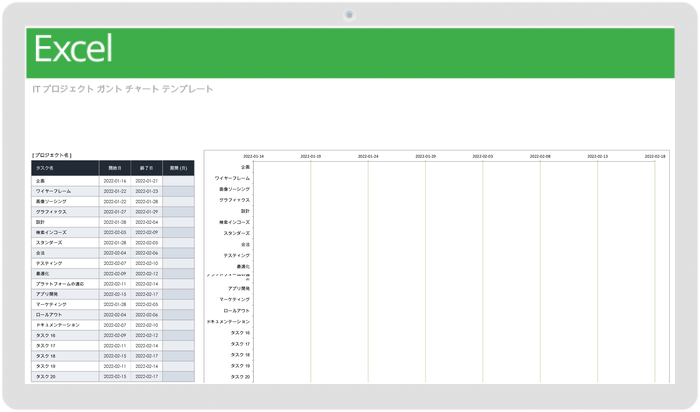Click chart axis date 2022-01-24
Screen dimensions: 700x412
pos(368,156)
